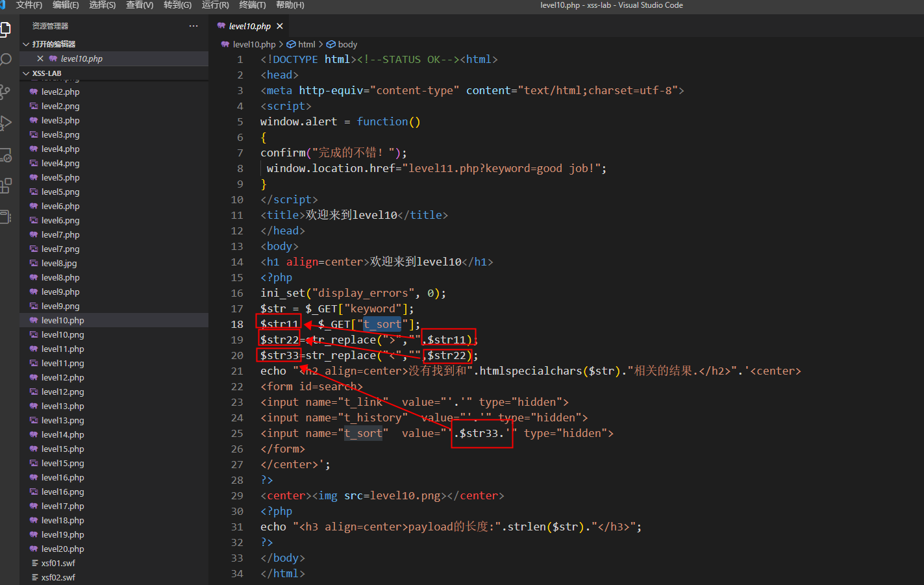
Task: Select the level10.php editor tab
Action: (x=249, y=26)
